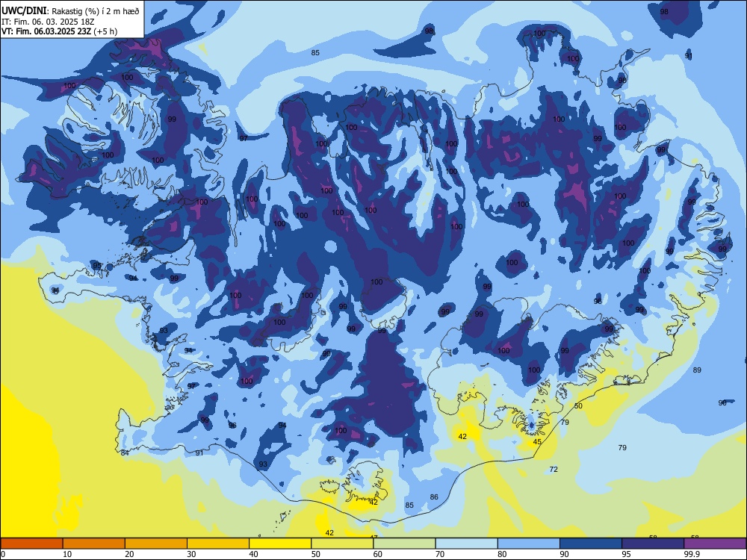747x560 pixels.
Task: Click the legend tick label "10"
Action: click(x=67, y=554)
